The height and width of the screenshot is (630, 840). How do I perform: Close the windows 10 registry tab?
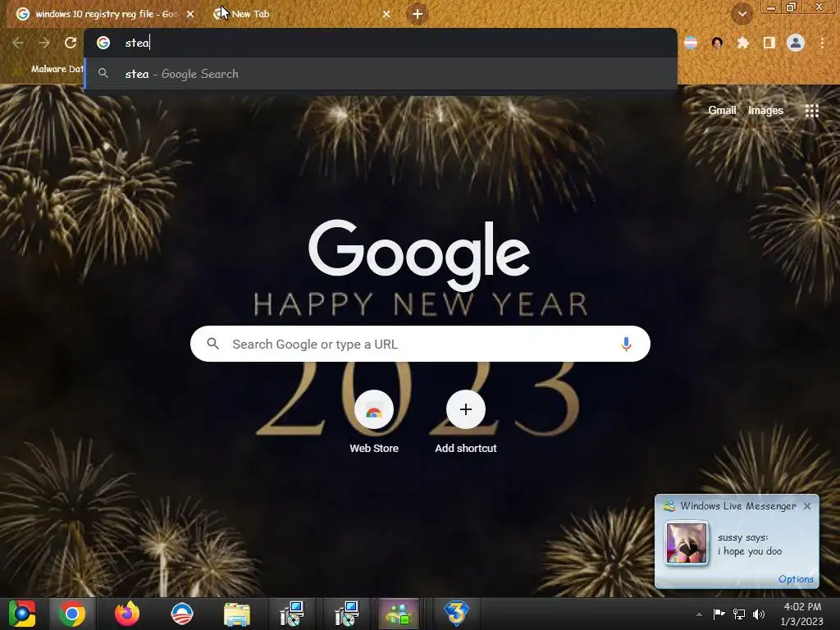pyautogui.click(x=190, y=15)
